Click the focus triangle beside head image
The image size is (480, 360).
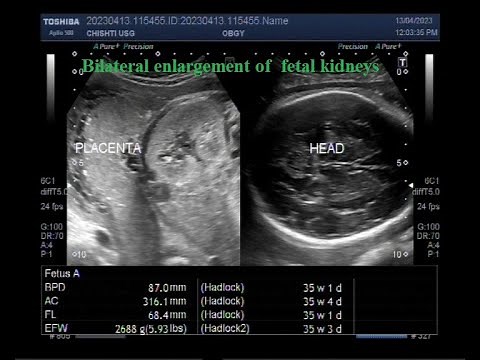[x=411, y=185]
